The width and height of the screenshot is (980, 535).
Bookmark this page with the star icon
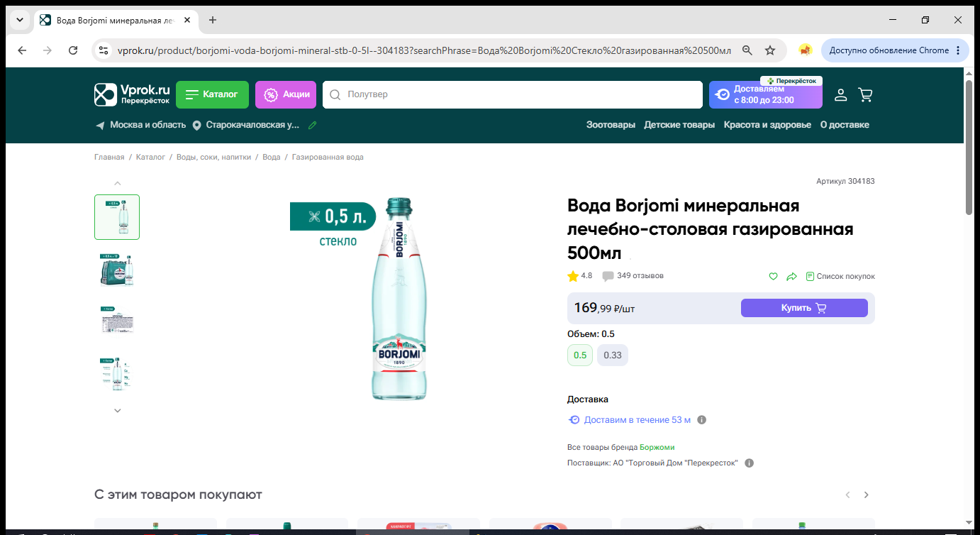(770, 50)
